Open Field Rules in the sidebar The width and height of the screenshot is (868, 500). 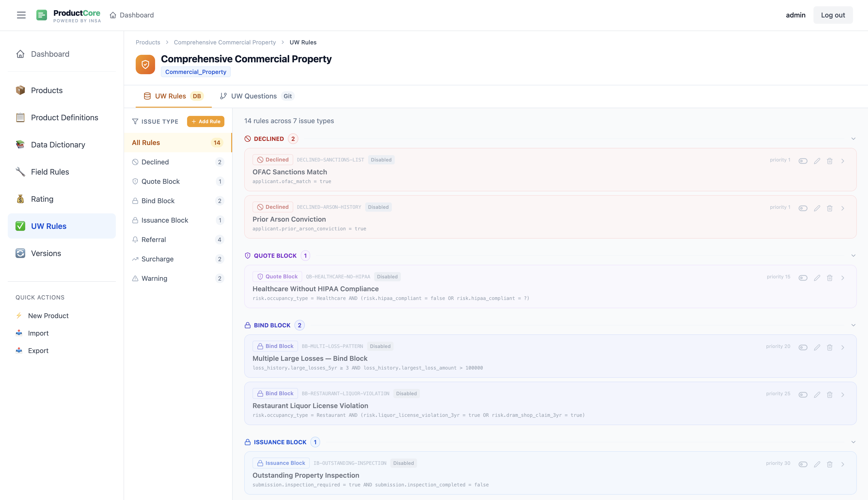pyautogui.click(x=62, y=172)
